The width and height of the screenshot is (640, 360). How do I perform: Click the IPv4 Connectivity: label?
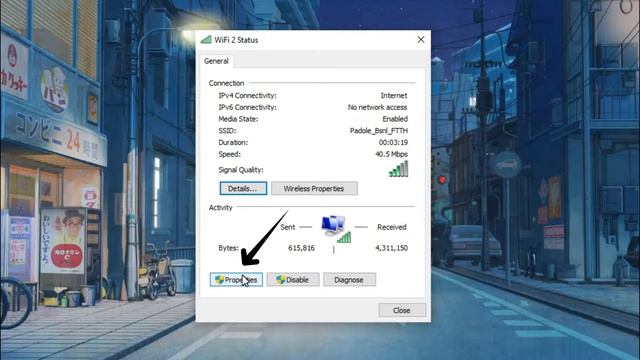(247, 96)
